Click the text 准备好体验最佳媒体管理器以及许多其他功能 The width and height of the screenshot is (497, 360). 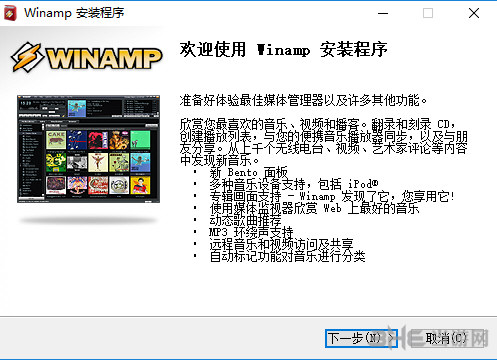click(x=303, y=100)
